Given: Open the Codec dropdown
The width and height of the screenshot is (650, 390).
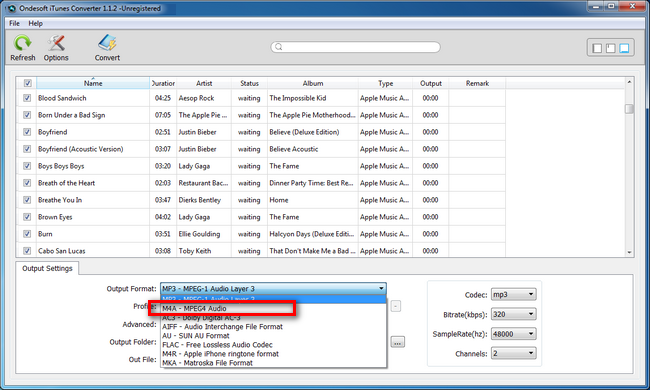Looking at the screenshot, I should 513,294.
